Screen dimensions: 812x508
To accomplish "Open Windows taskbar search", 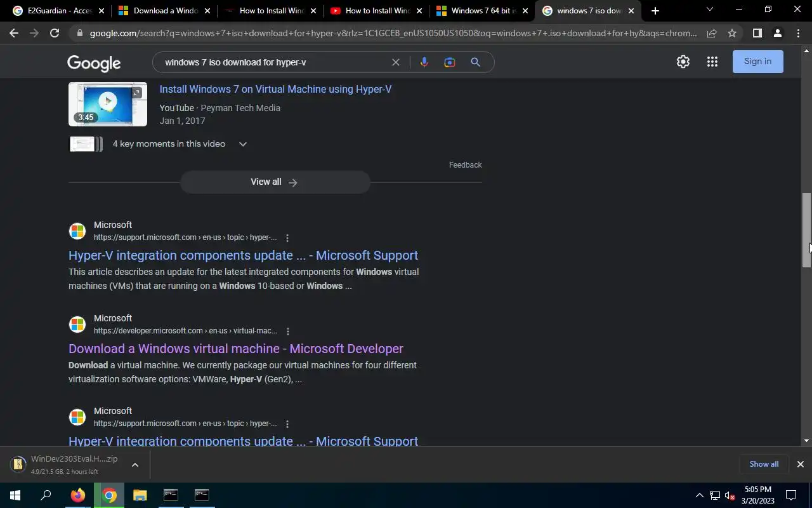I will pyautogui.click(x=46, y=495).
